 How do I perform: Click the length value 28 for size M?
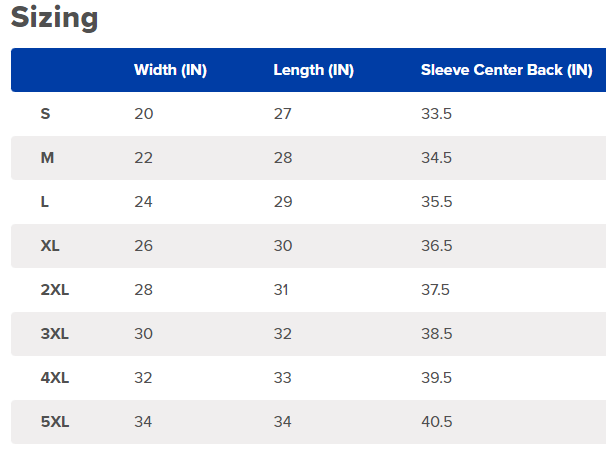pos(283,158)
